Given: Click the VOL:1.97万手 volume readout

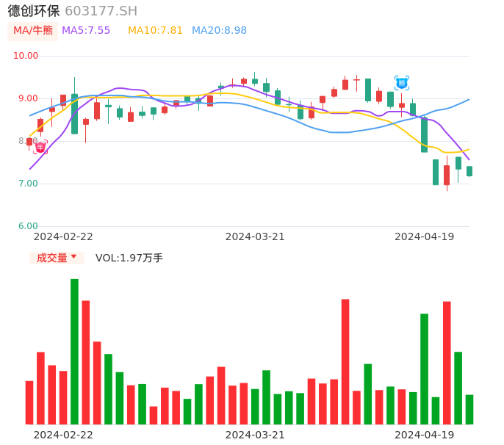Looking at the screenshot, I should point(129,258).
